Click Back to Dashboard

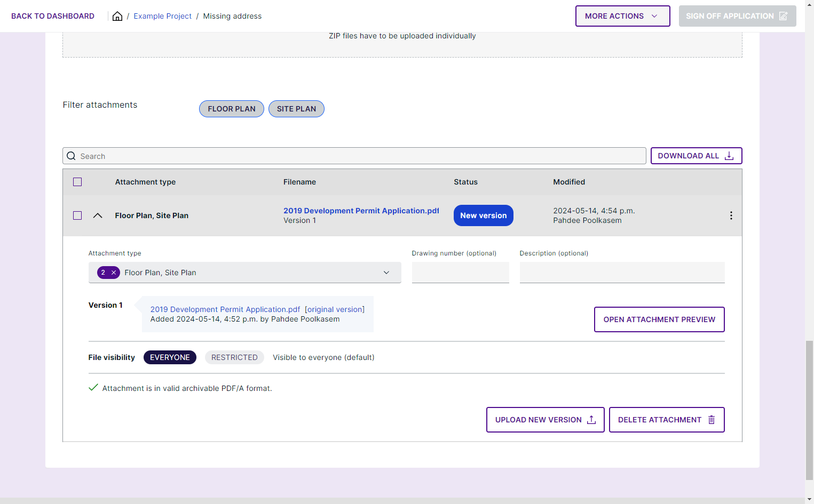(x=53, y=16)
